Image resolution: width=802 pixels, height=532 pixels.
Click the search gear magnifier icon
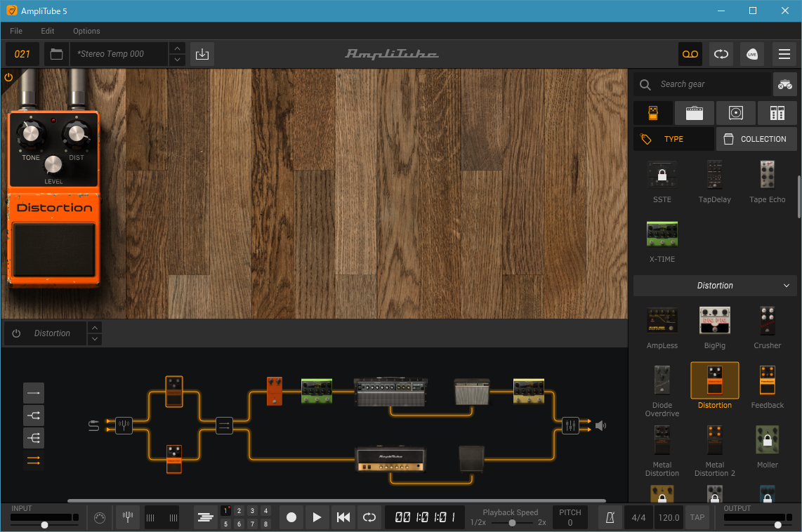tap(645, 84)
